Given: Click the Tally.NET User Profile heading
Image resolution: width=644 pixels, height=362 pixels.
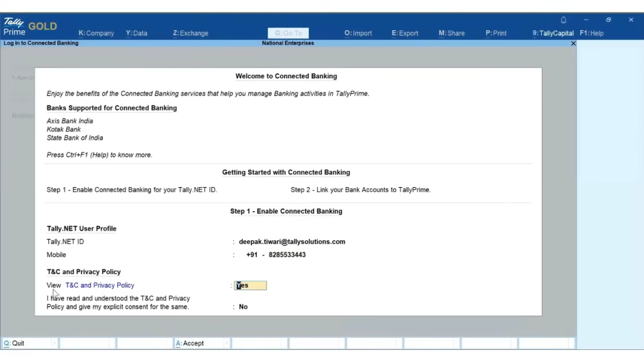Looking at the screenshot, I should [82, 229].
